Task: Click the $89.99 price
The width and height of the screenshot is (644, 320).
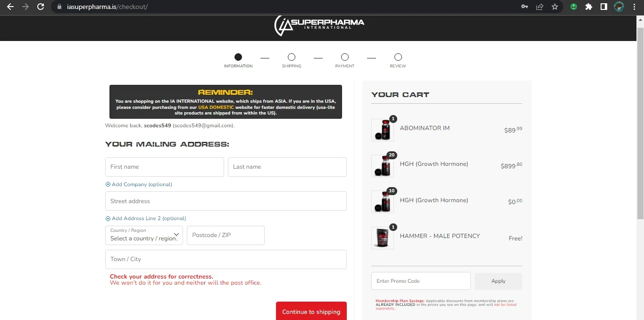Action: [x=513, y=130]
